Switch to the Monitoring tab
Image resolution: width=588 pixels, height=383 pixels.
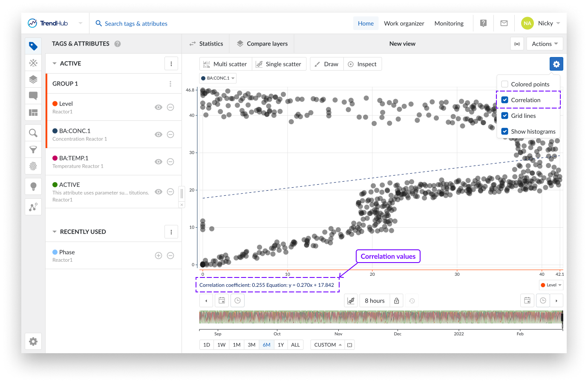(449, 23)
